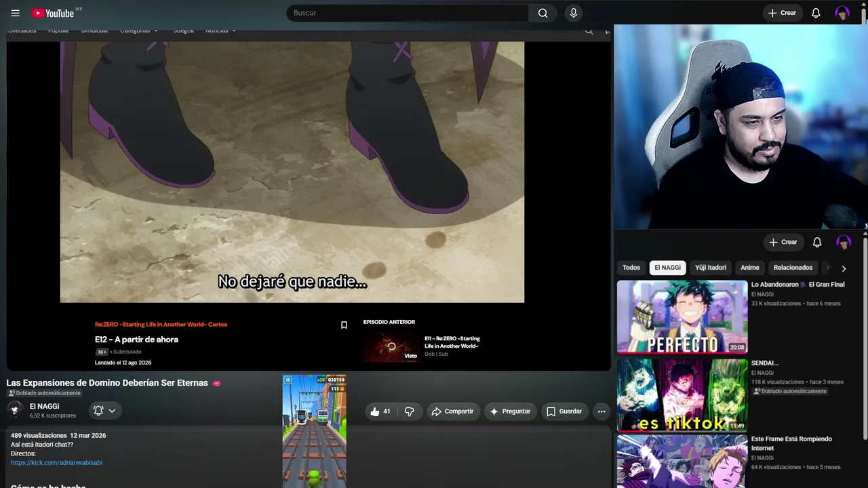Click the 'EPISODIO ANTERIOR' heading
868x488 pixels.
pos(389,322)
